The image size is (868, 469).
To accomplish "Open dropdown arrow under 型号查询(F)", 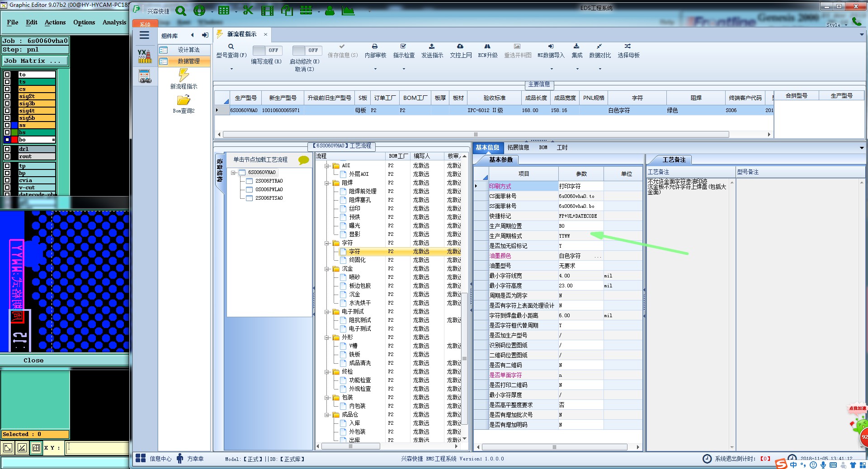I will tap(231, 69).
